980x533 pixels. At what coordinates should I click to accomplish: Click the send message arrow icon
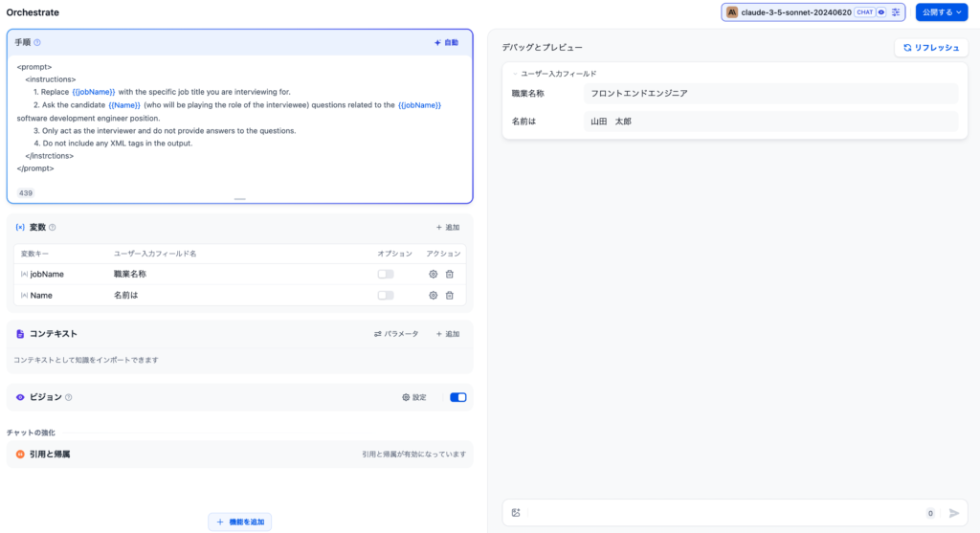(953, 513)
